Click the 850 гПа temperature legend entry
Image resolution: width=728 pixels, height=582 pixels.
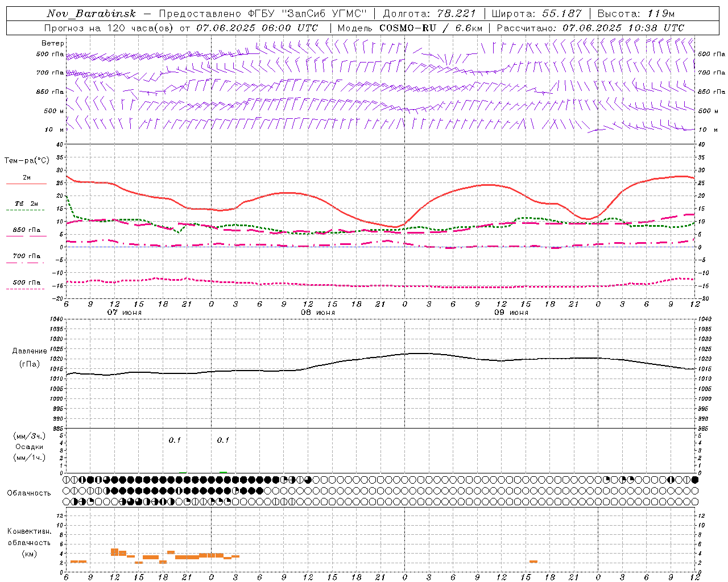coord(26,230)
